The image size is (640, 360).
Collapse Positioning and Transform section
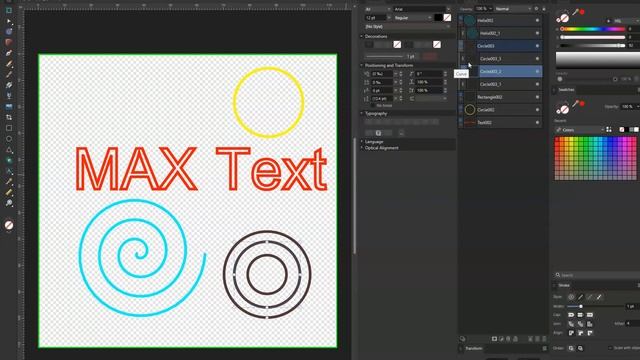pyautogui.click(x=362, y=65)
